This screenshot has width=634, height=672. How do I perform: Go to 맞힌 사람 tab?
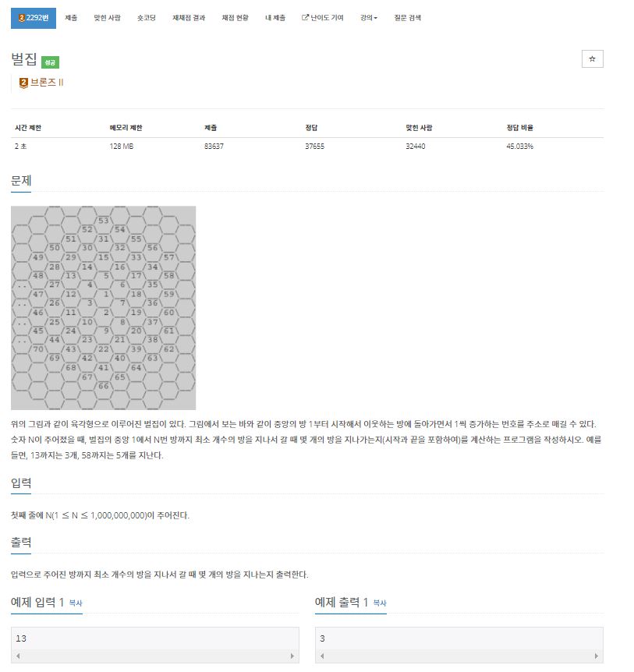click(107, 18)
